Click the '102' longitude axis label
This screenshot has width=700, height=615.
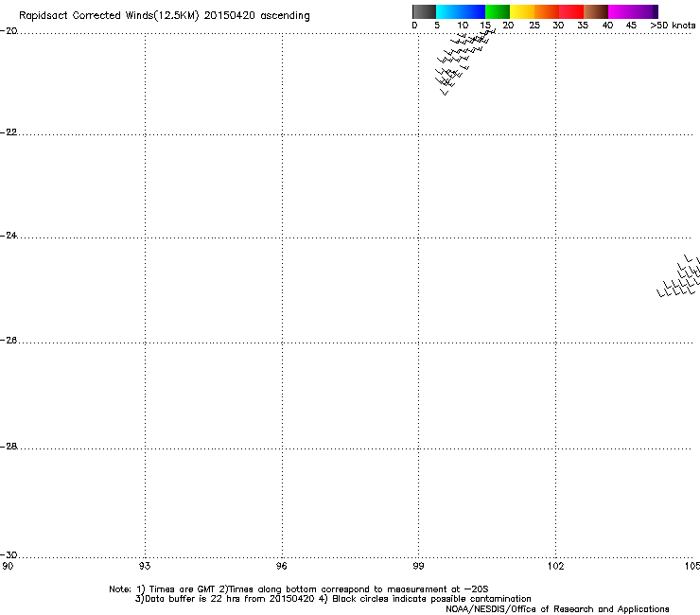(555, 566)
